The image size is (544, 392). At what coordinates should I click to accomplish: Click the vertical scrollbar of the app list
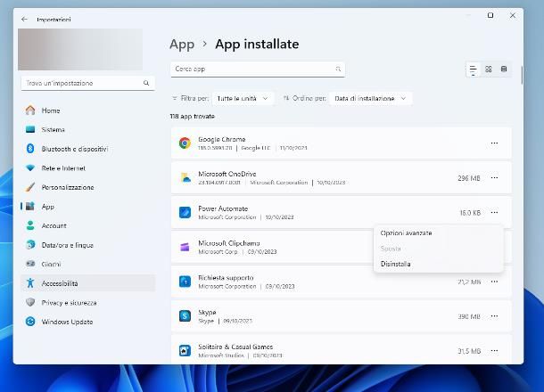point(521,75)
